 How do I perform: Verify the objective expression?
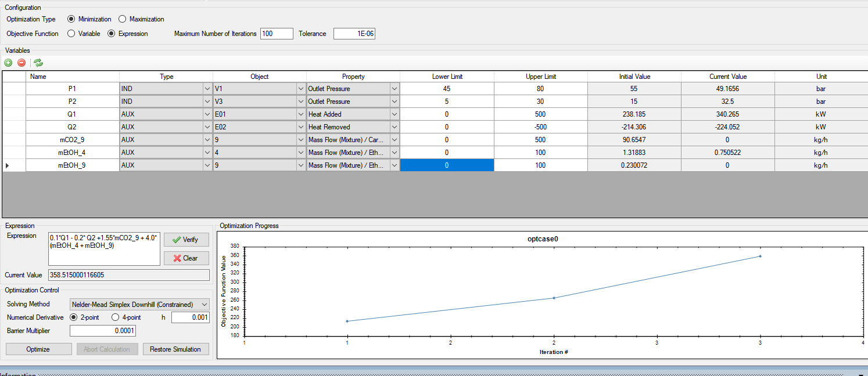point(186,239)
